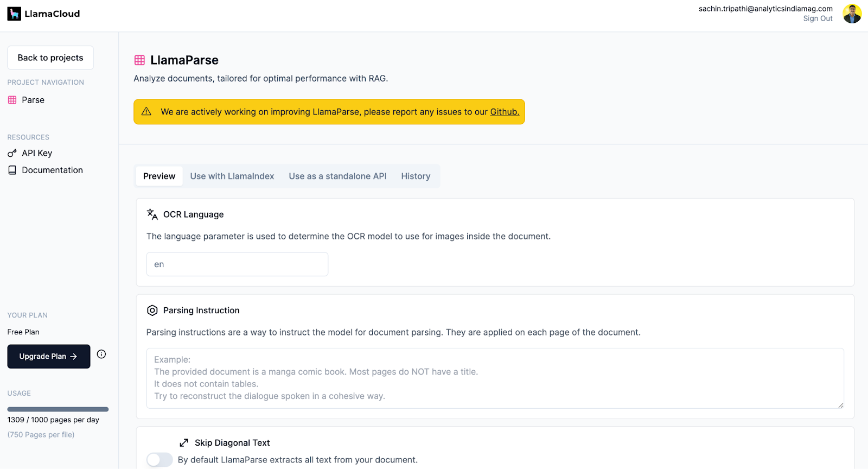Screen dimensions: 868x469
Task: Click the Parsing Instruction hexagon icon
Action: (x=152, y=310)
